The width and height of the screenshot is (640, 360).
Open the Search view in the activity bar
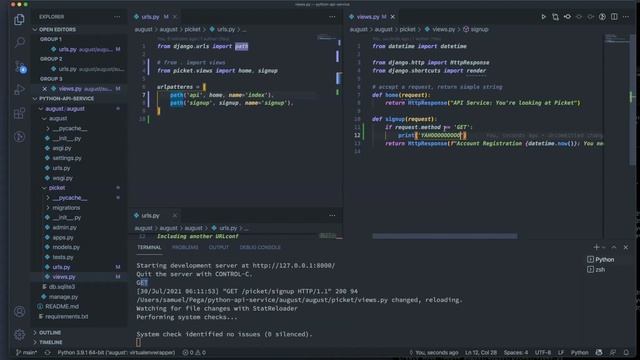19,42
